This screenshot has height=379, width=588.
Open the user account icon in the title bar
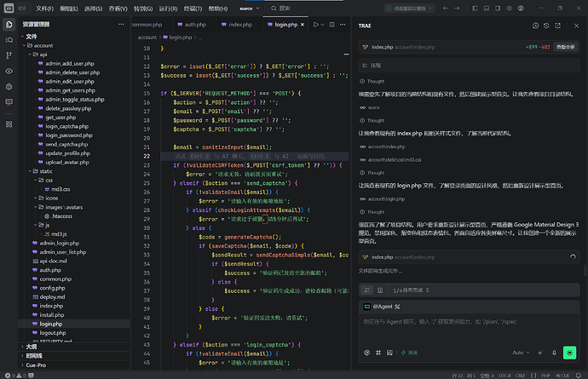point(521,9)
